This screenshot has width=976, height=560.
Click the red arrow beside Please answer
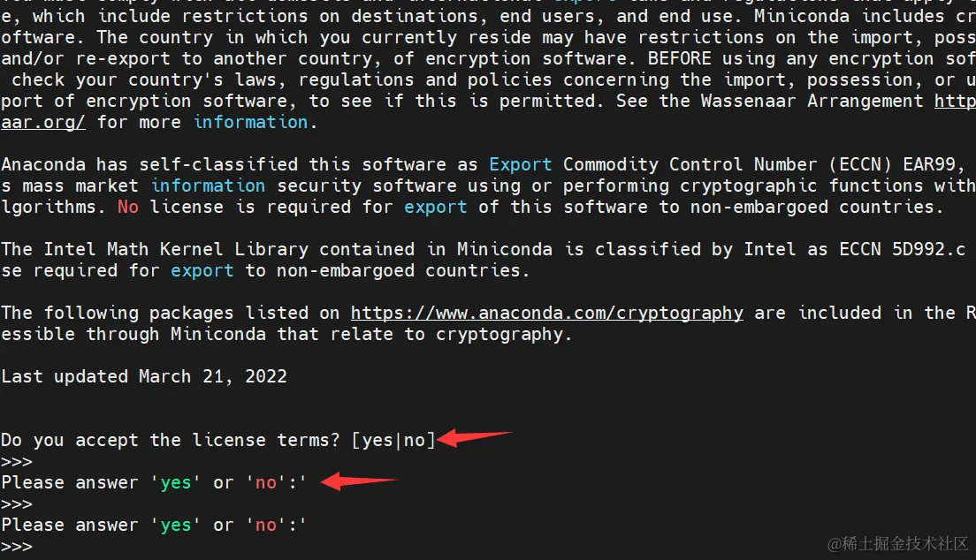tap(359, 481)
